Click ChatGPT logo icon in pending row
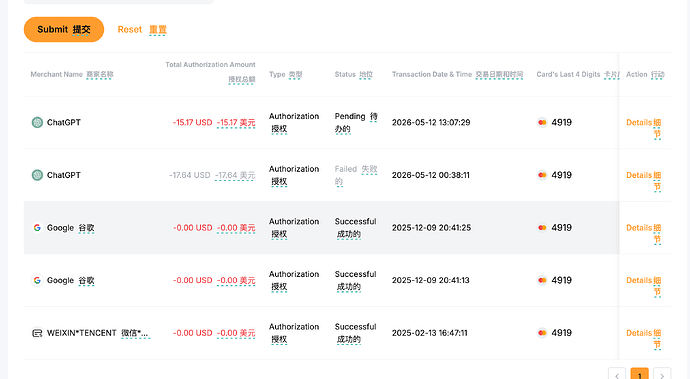Screen dimensions: 690x379 point(37,122)
